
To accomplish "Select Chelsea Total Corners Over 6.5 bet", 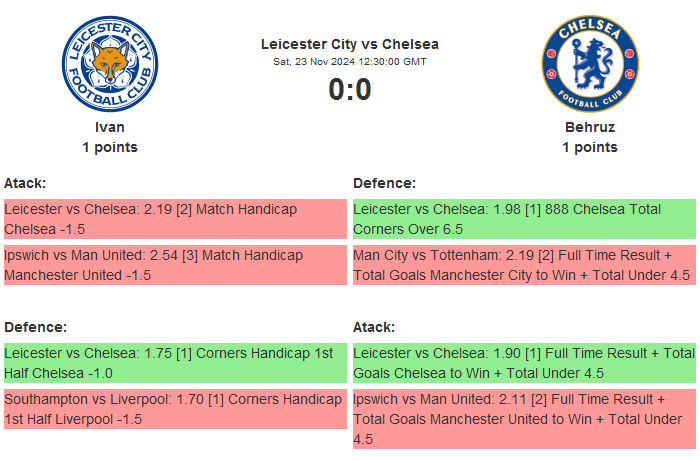I will 524,219.
